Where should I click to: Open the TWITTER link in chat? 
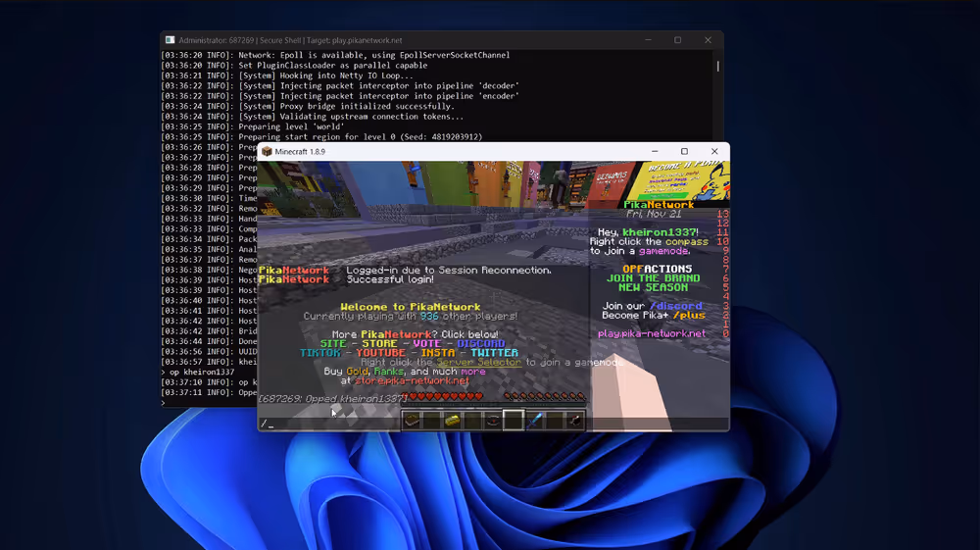pyautogui.click(x=493, y=353)
